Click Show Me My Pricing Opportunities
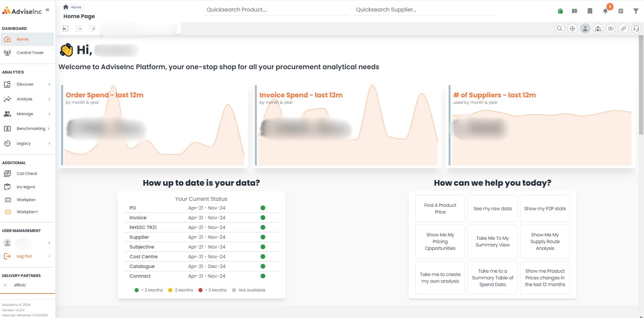Viewport: 644px width, 318px height. (x=440, y=241)
